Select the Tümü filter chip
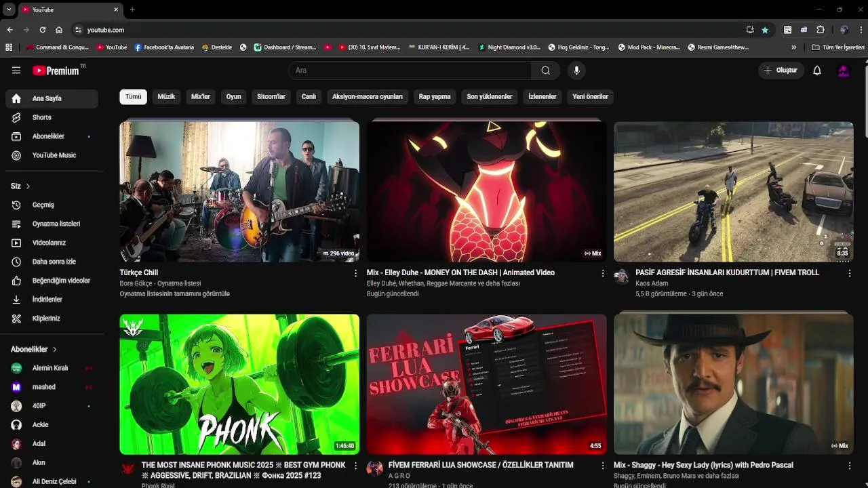 134,97
